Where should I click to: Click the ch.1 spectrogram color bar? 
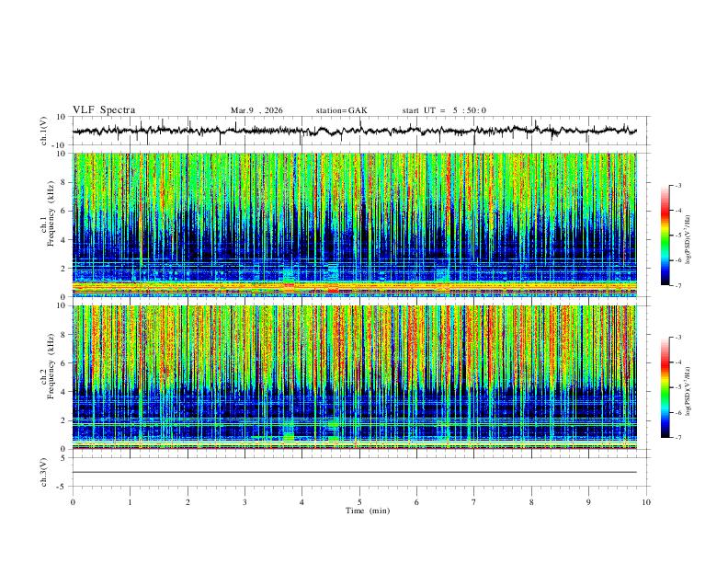(665, 236)
